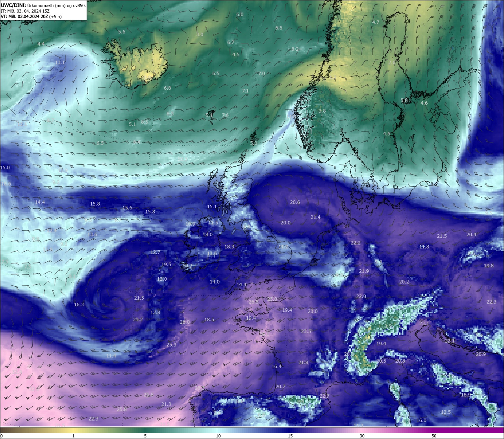504x439 pixels.
Task: Click the map value 3.8 over Norway
Action: point(322,111)
